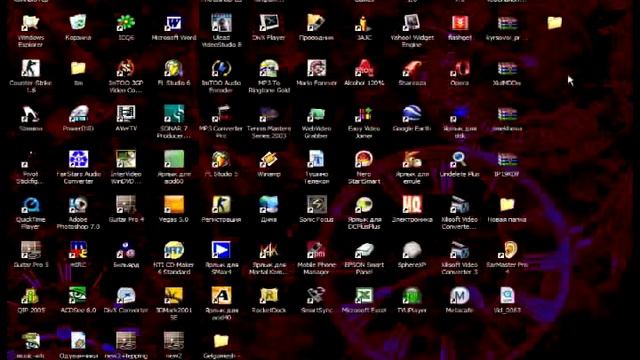The image size is (640, 360).
Task: Launch Microsoft Excel from desktop
Action: point(364,296)
